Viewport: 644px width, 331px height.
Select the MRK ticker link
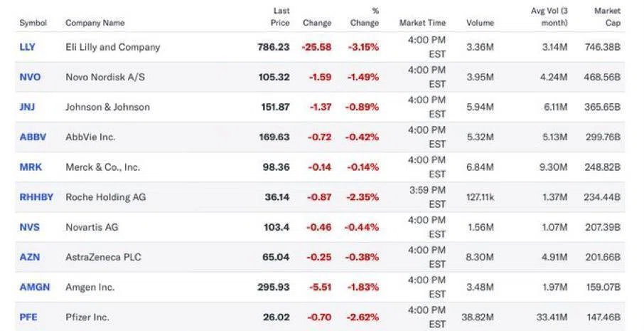tap(31, 167)
